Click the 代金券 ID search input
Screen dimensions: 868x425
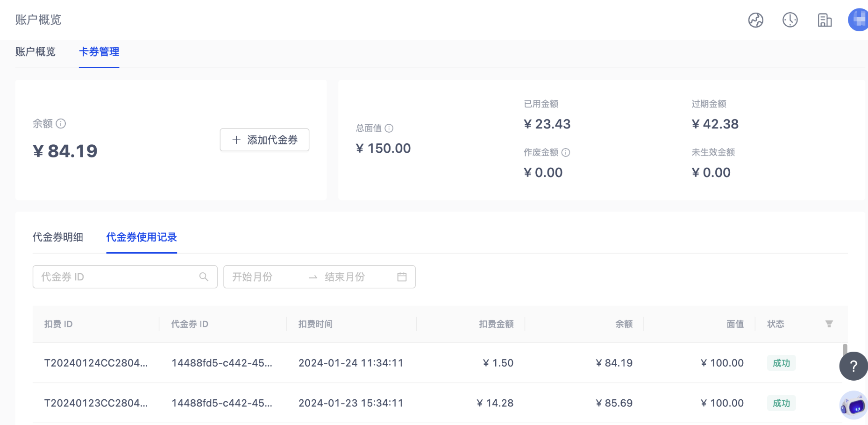(117, 277)
